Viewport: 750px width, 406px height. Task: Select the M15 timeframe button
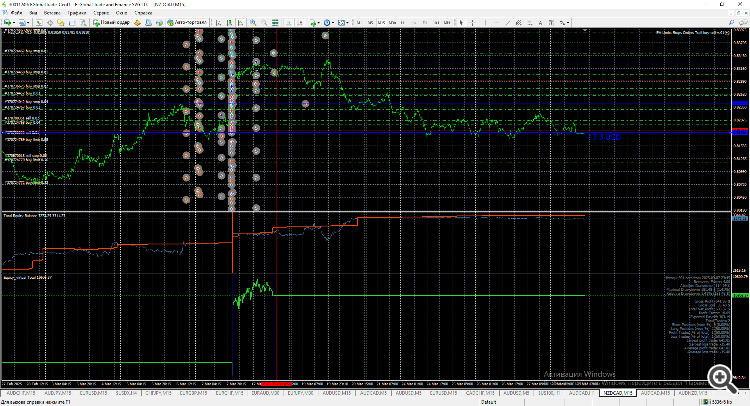point(381,22)
